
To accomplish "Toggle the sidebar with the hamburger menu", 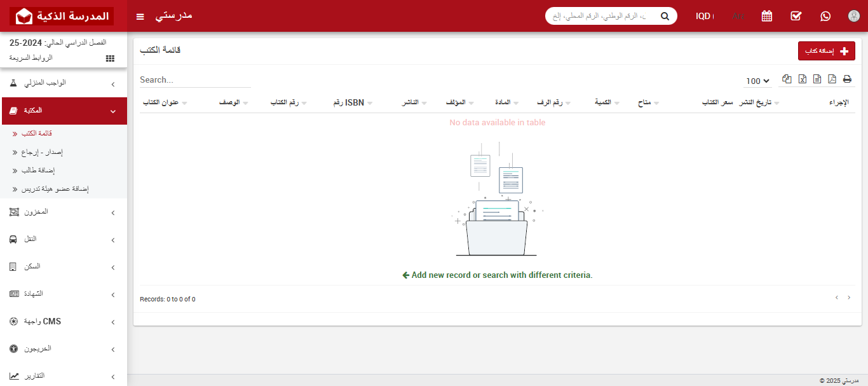I will coord(140,16).
